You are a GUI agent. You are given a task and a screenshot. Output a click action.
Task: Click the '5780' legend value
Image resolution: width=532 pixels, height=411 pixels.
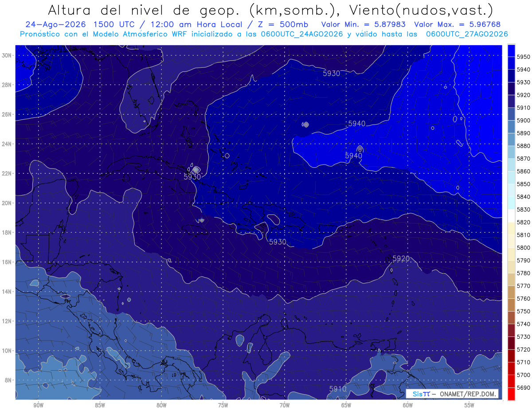524,273
